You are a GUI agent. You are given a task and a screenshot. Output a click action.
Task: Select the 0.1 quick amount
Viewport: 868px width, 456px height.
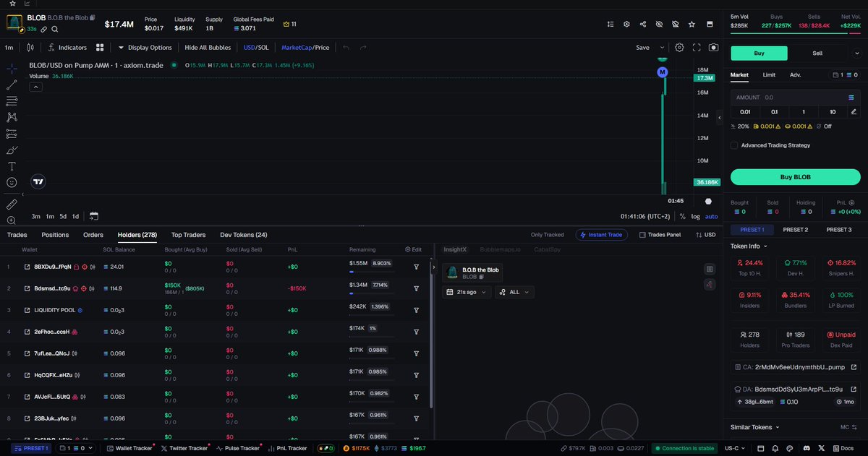(x=775, y=111)
